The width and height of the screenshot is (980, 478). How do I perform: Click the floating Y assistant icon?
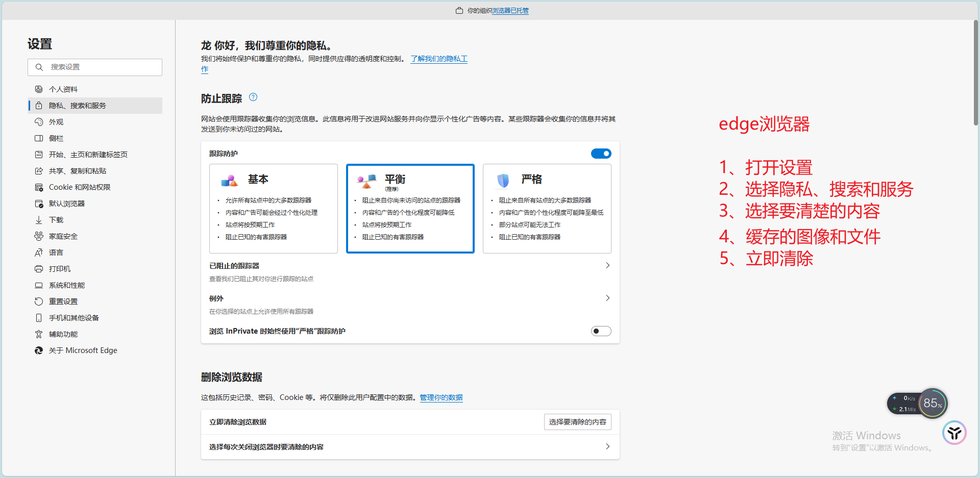tap(954, 433)
